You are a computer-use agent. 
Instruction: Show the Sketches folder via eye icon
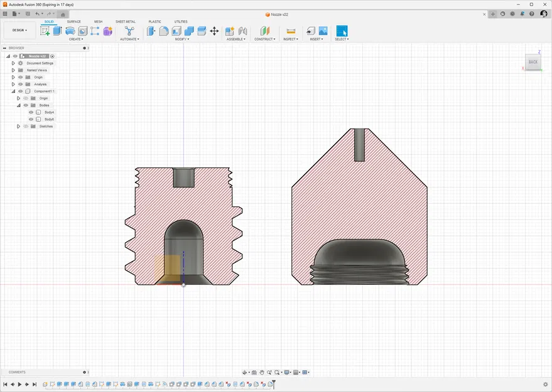(26, 126)
